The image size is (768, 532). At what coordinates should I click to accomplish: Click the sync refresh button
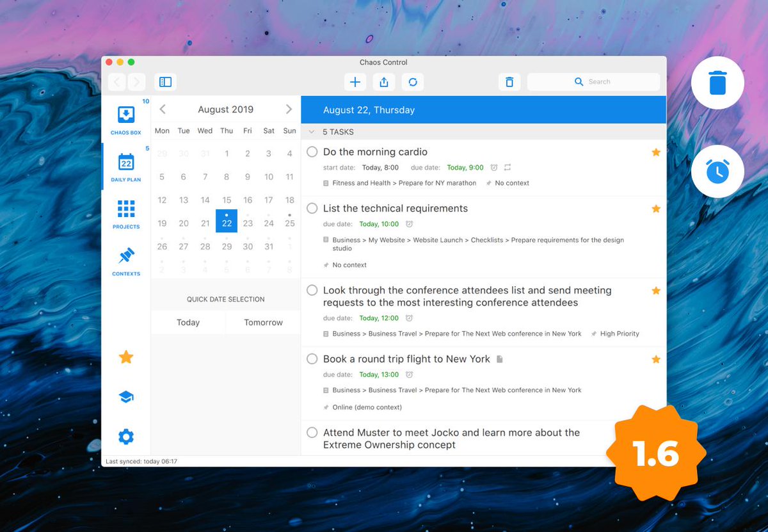click(413, 82)
